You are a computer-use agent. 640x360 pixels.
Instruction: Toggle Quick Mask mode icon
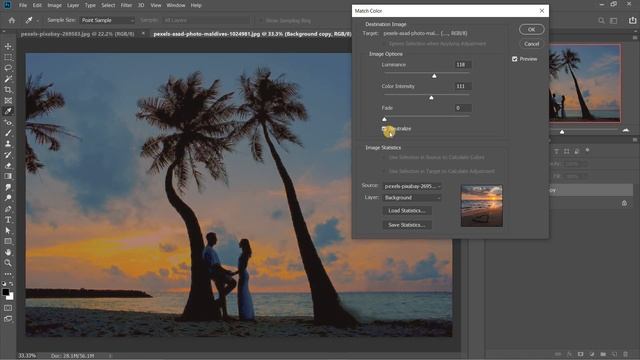pos(8,308)
